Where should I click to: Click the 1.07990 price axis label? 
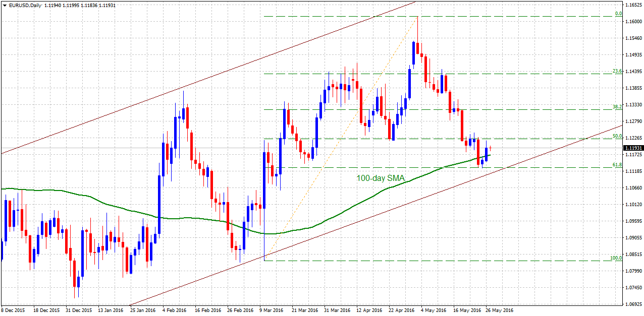coord(633,271)
